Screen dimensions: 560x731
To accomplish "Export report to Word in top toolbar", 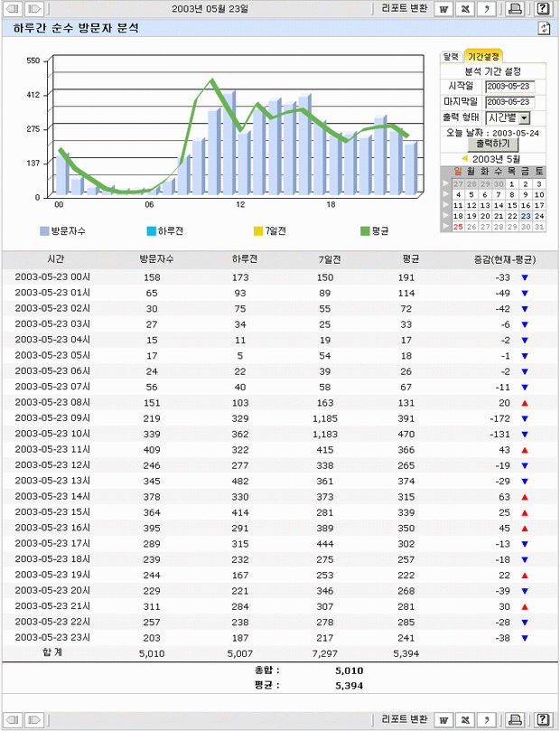I will 443,9.
